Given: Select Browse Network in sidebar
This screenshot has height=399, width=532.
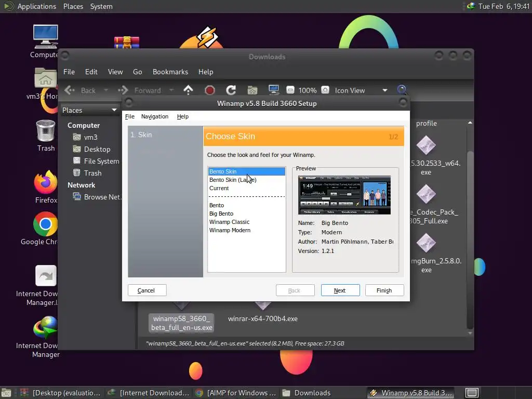Looking at the screenshot, I should 97,197.
